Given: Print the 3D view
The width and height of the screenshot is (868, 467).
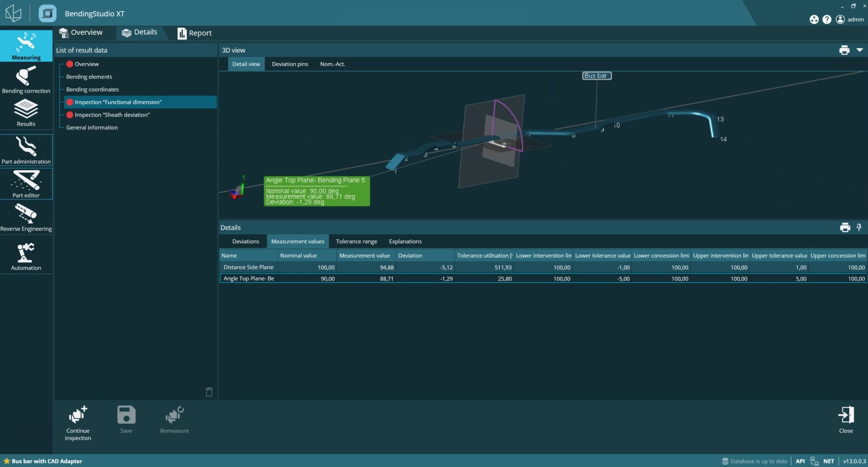Looking at the screenshot, I should click(x=844, y=50).
